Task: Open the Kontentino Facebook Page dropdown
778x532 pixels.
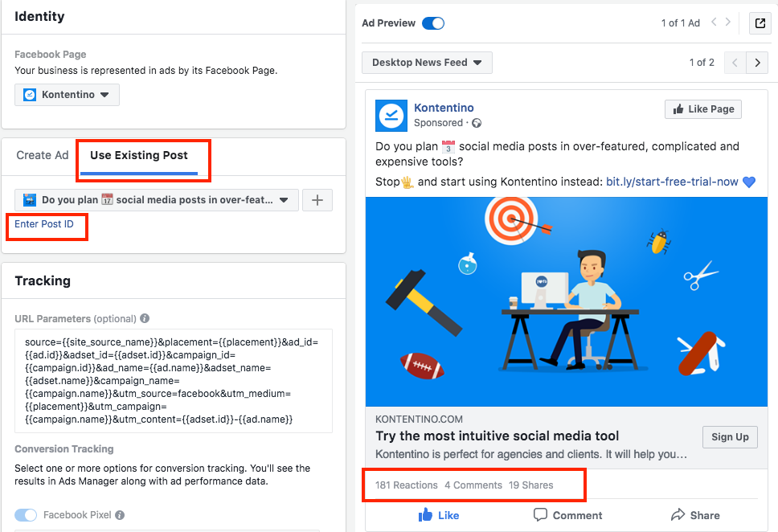Action: pos(67,95)
